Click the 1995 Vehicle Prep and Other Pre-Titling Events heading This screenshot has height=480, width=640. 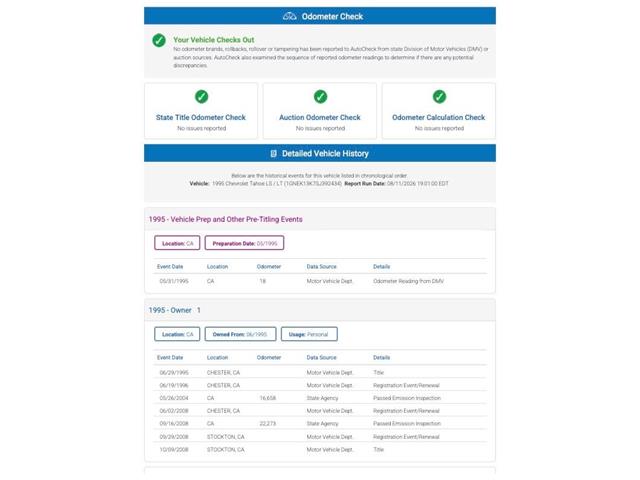tap(225, 220)
